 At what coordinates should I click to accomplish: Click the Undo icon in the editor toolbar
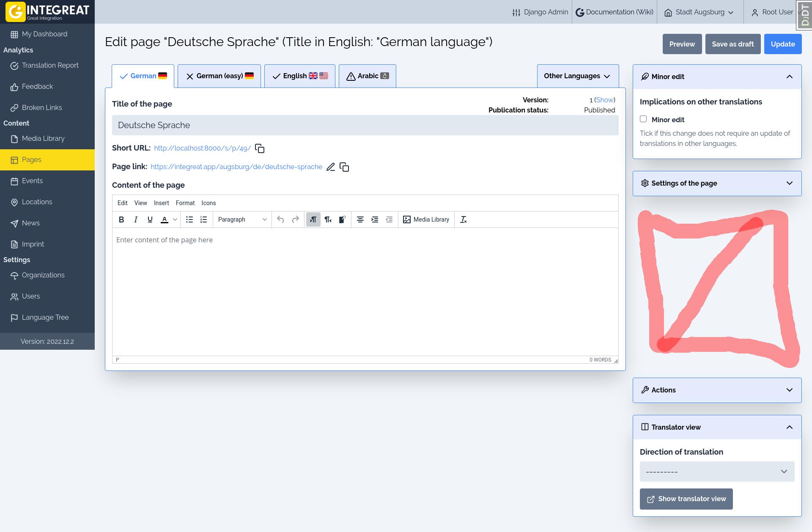pyautogui.click(x=280, y=219)
